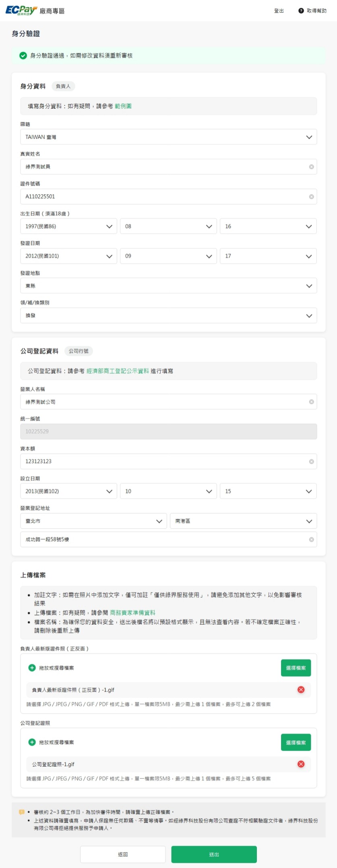The width and height of the screenshot is (337, 868).
Task: Open the 範例圖 example link
Action: point(123,106)
